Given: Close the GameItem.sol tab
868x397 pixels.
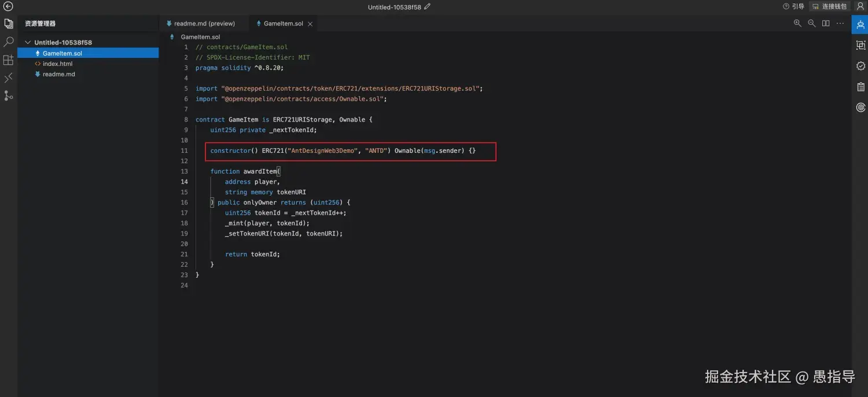Looking at the screenshot, I should [x=311, y=24].
